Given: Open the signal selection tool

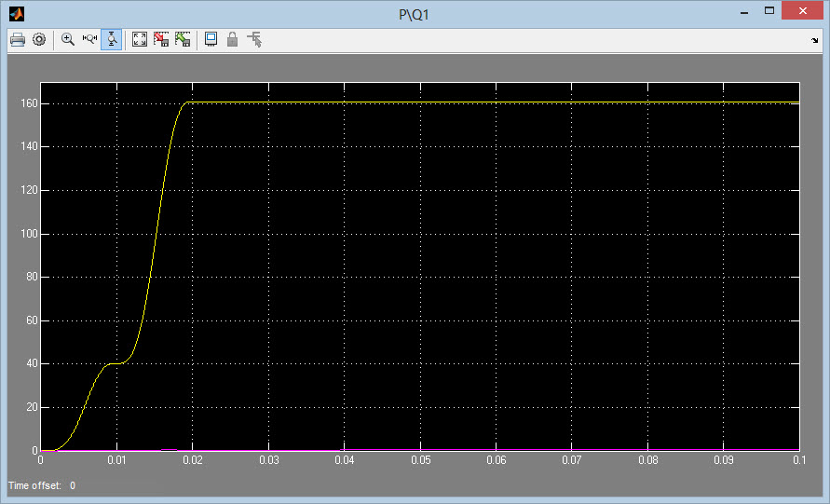Looking at the screenshot, I should [x=254, y=40].
